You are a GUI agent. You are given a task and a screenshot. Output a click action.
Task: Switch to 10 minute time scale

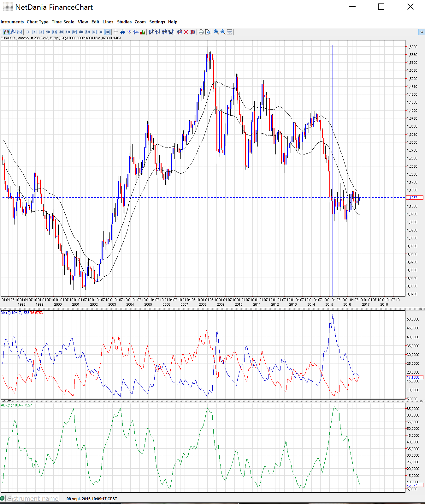coord(48,32)
